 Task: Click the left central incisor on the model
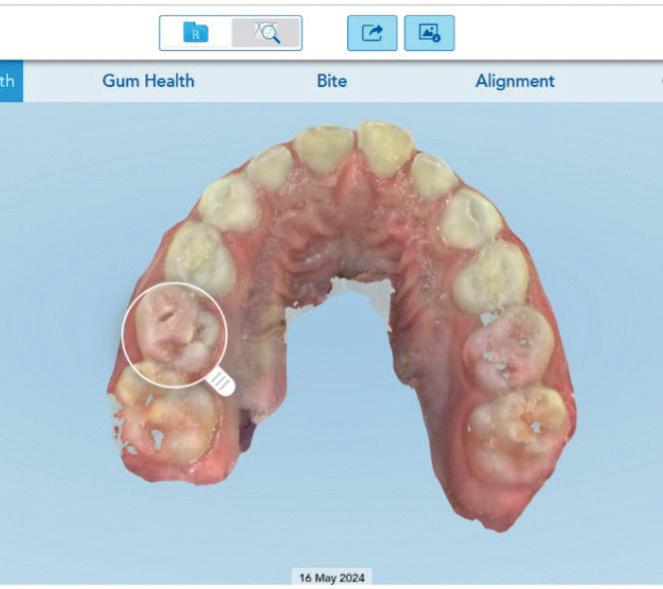325,148
